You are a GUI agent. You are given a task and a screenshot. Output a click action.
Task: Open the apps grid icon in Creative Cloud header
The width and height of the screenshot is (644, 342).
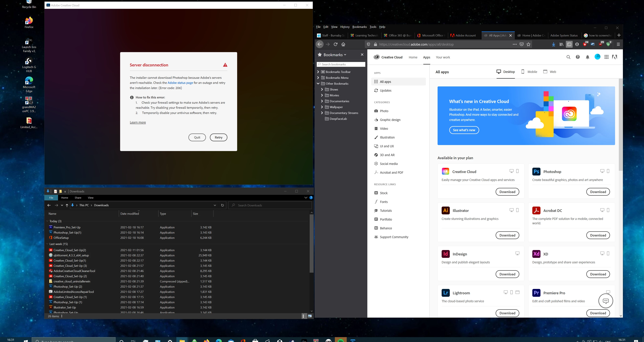coord(606,57)
